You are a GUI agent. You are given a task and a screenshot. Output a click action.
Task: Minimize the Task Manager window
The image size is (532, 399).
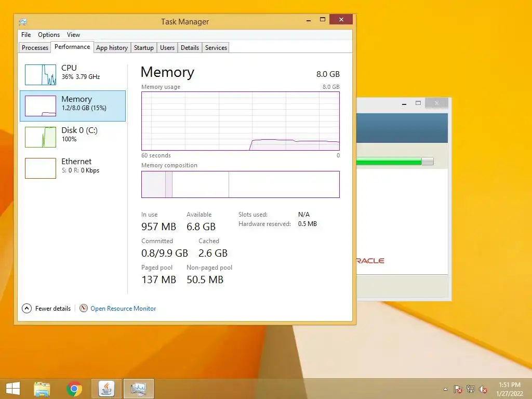click(x=309, y=20)
